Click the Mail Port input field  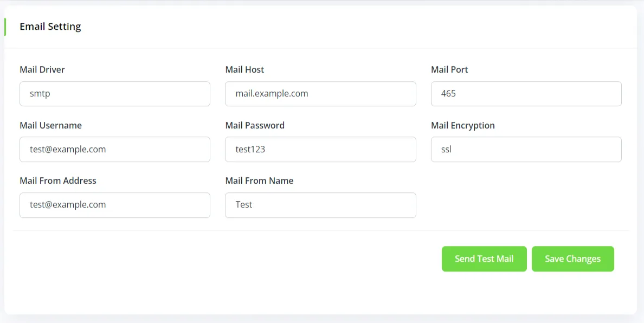pyautogui.click(x=525, y=94)
